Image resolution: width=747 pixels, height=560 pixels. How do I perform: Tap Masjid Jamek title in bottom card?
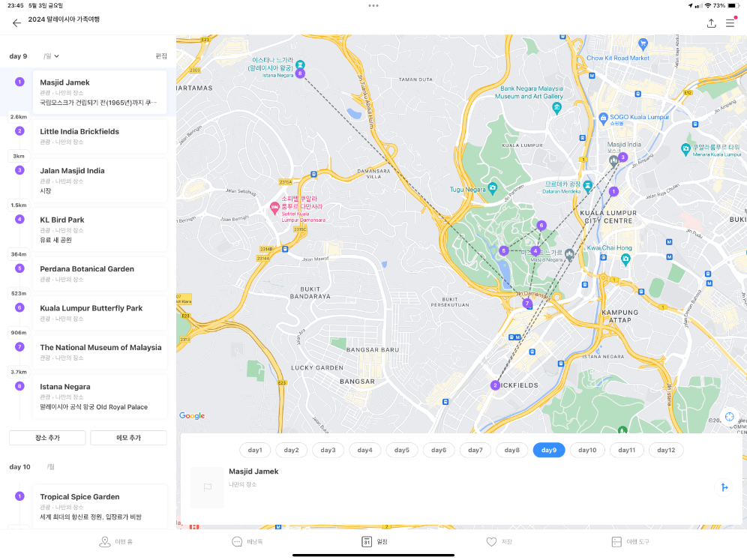click(x=253, y=472)
